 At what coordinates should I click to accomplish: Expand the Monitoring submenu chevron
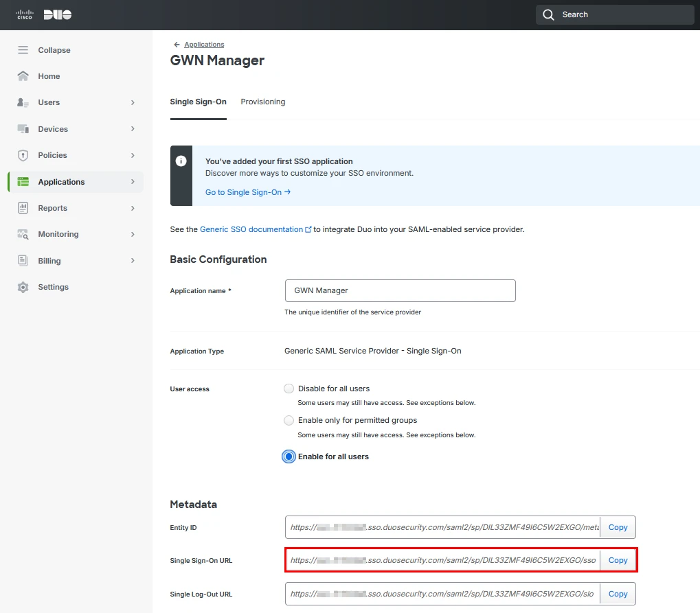[x=133, y=234]
